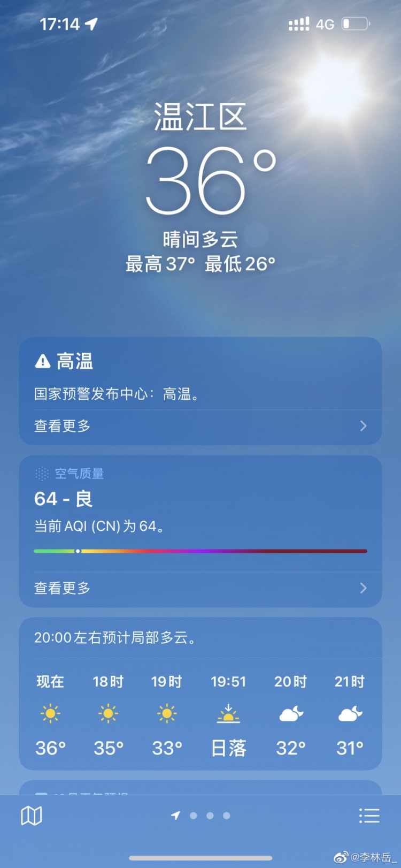The image size is (401, 868).
Task: Tap the high temperature warning triangle icon
Action: (x=42, y=362)
